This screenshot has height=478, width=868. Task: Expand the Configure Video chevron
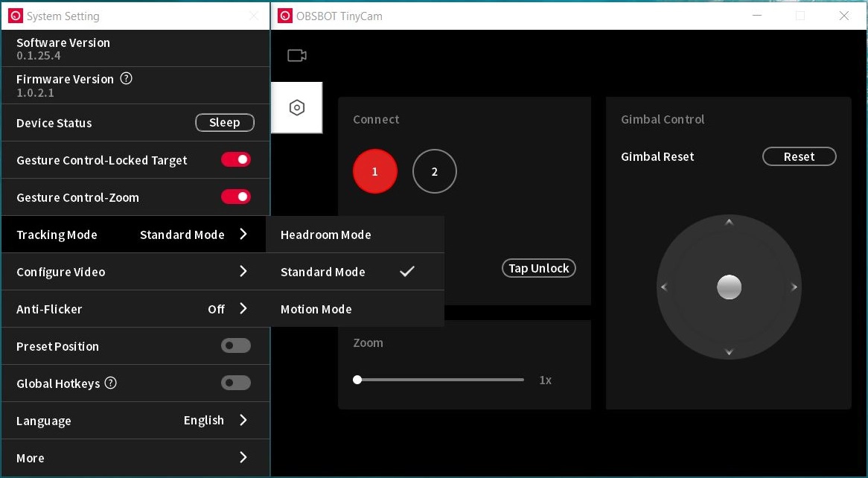coord(243,272)
